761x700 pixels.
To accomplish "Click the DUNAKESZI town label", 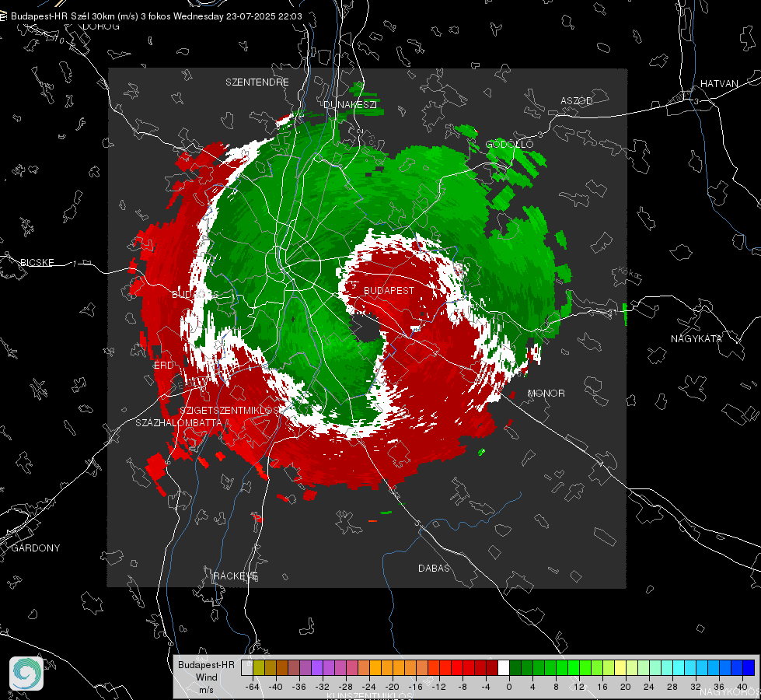I will tap(350, 104).
